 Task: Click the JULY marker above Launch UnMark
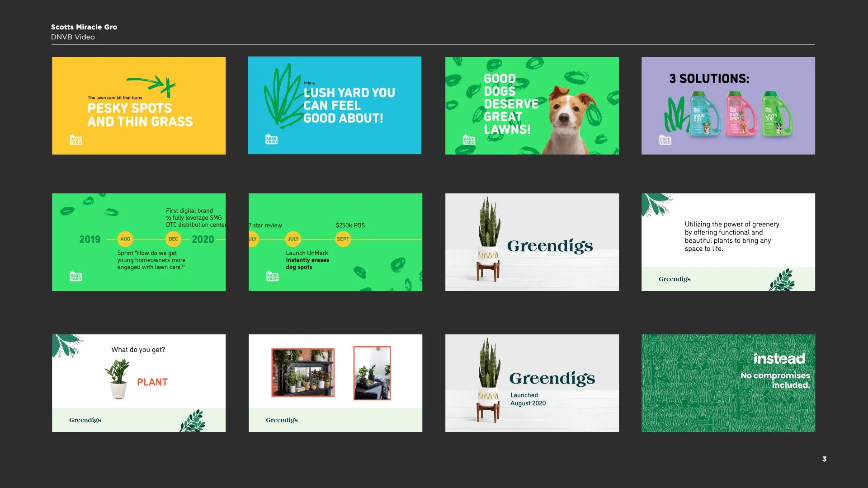(293, 239)
